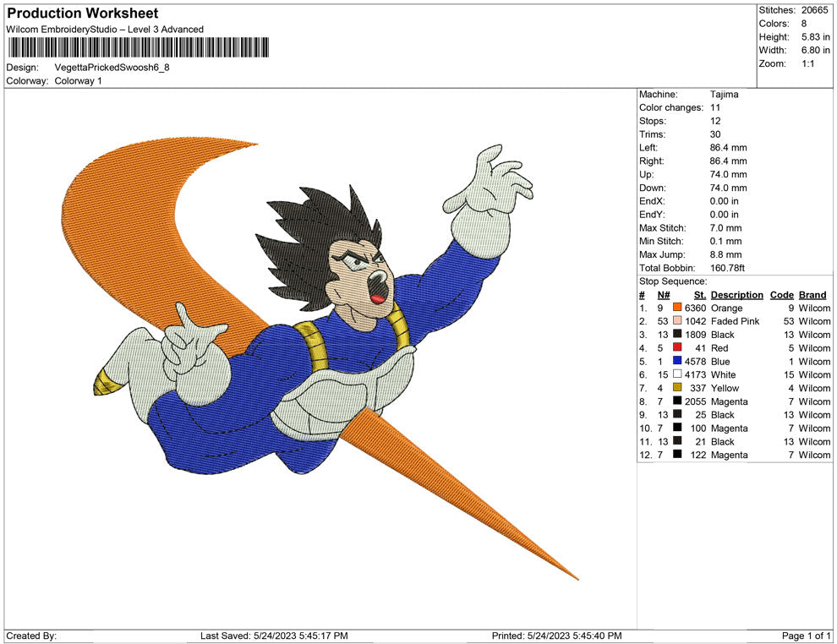The image size is (837, 644).
Task: Click the Black swatch showing 21 stitches
Action: 676,441
